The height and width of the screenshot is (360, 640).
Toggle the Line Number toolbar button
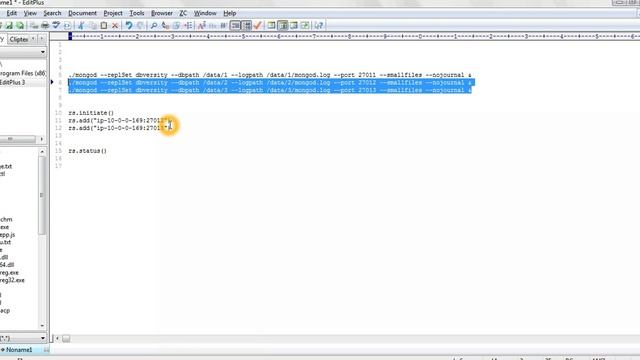coord(247,25)
